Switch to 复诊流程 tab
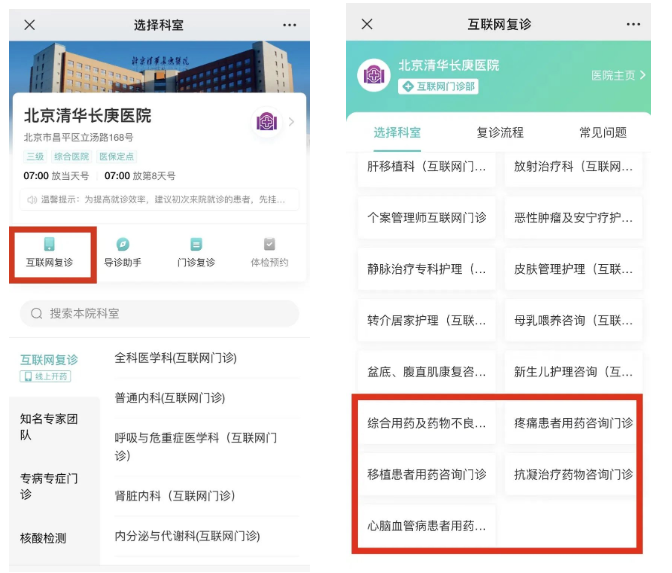672x573 pixels. click(500, 132)
